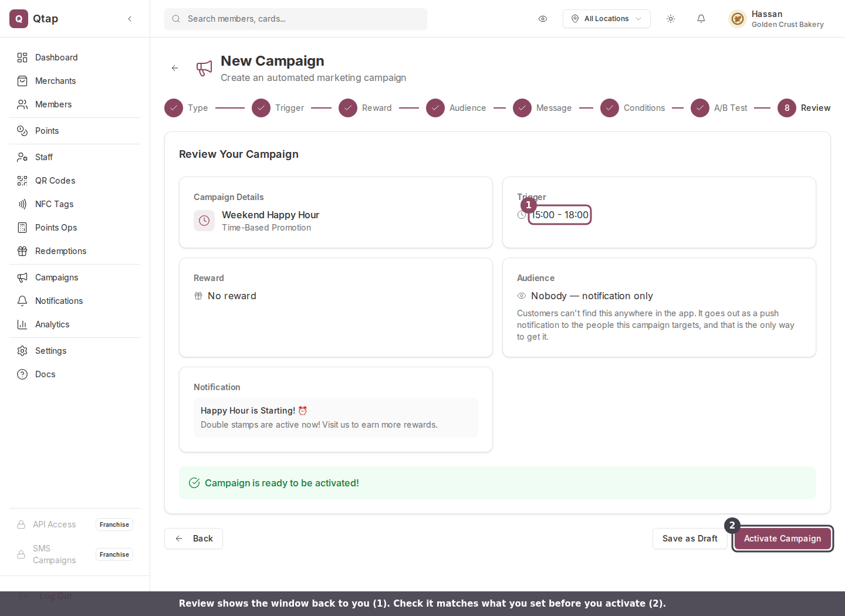Screen dimensions: 845x616
Task: Click the Back button
Action: (194, 539)
